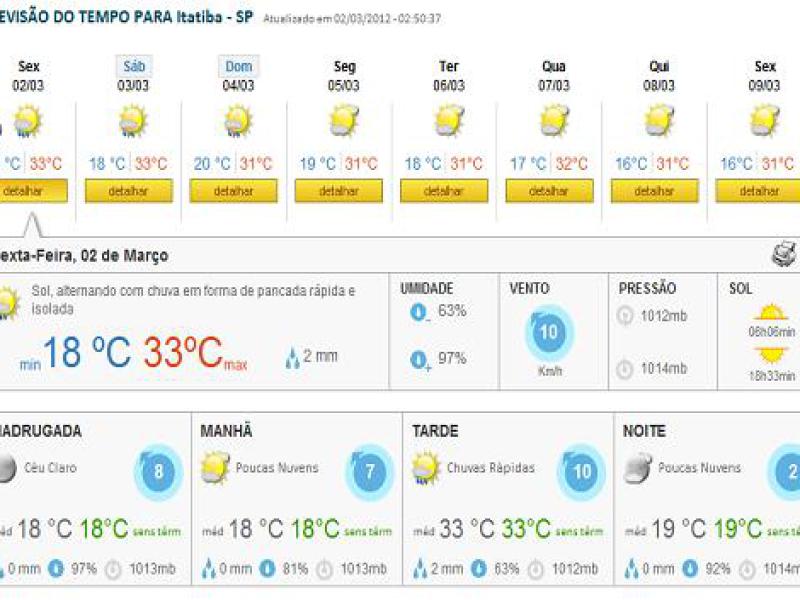Viewport: 800px width, 600px height.
Task: Click the Noite cloudy night icon
Action: (x=637, y=467)
